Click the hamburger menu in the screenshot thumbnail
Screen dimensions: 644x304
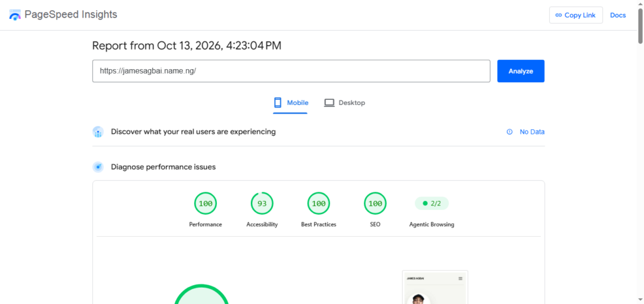pyautogui.click(x=460, y=279)
